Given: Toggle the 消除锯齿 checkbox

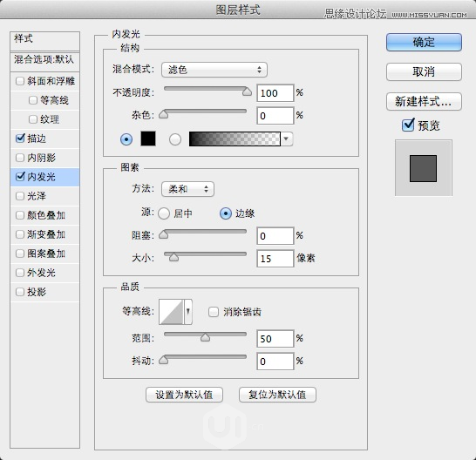Looking at the screenshot, I should click(x=214, y=312).
